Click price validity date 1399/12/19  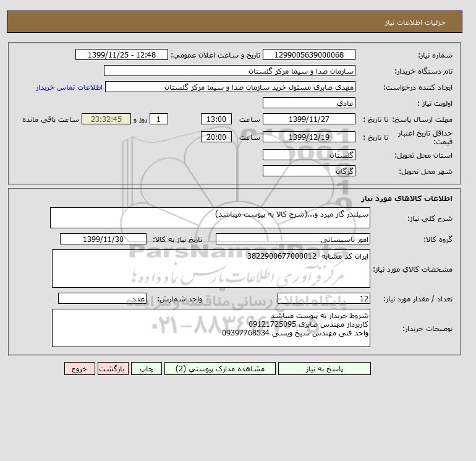308,137
